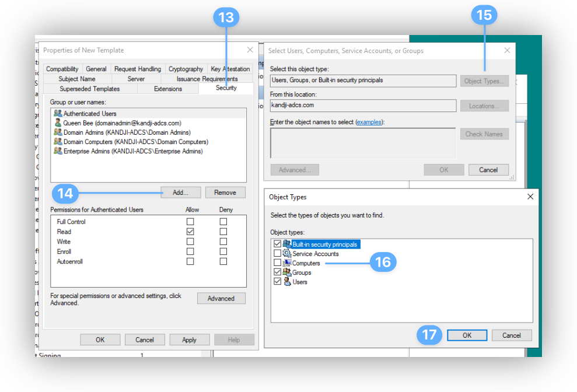This screenshot has width=577, height=392.
Task: Click the Groups icon in Object types
Action: pos(286,272)
